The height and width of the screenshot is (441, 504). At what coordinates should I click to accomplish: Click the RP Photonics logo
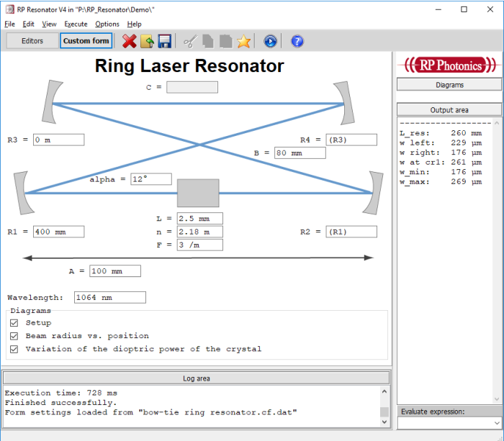449,65
